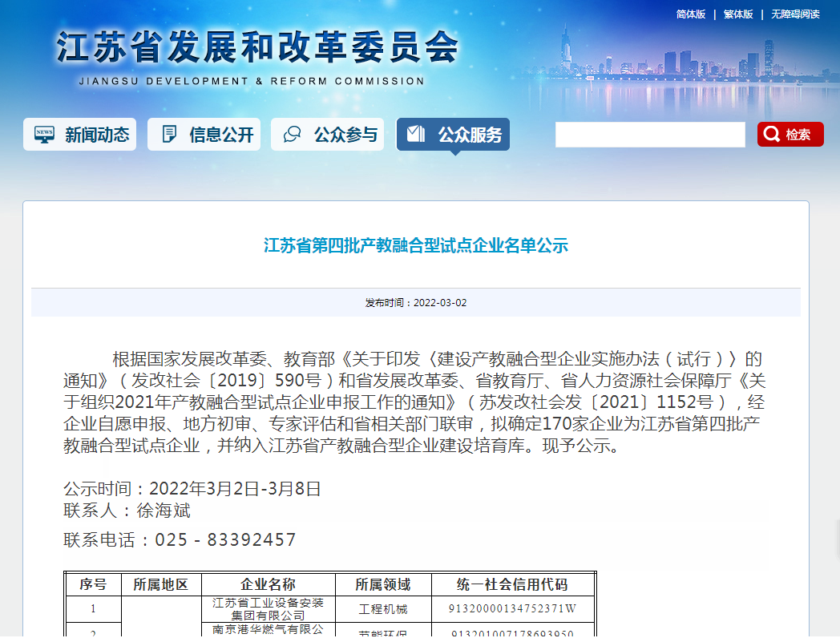Click the 统一社会信用代码 table header
Viewport: 840px width, 638px height.
click(x=513, y=584)
